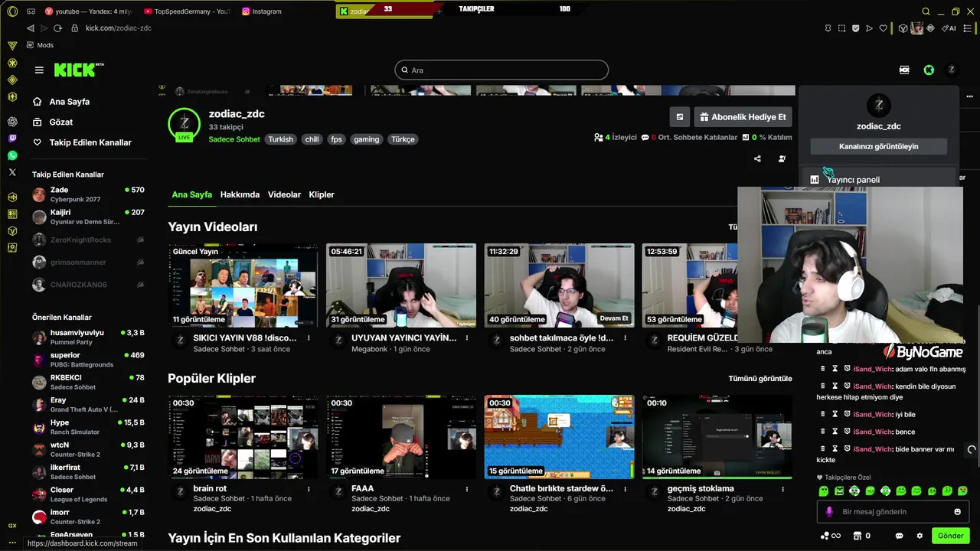Click the chat scroll resume indicator
The height and width of the screenshot is (551, 980).
(972, 450)
